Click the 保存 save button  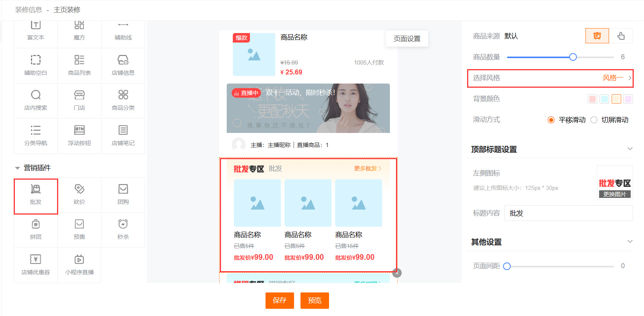[x=280, y=300]
